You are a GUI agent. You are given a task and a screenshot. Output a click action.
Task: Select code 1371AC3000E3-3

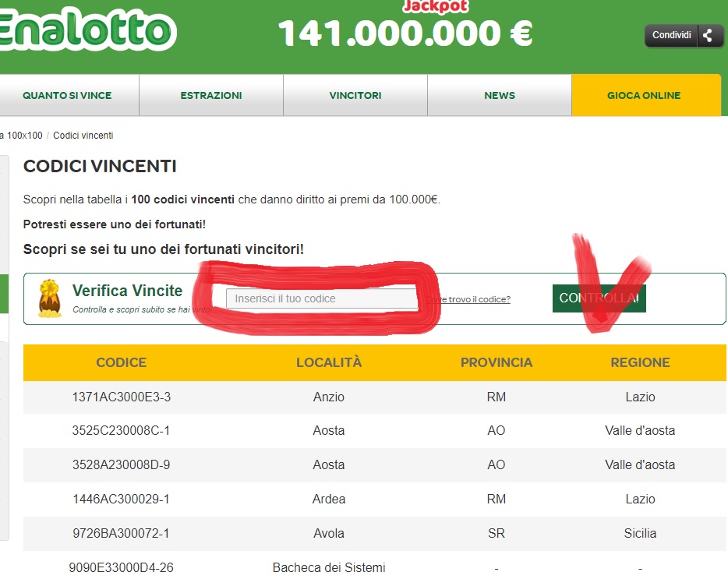pos(121,397)
